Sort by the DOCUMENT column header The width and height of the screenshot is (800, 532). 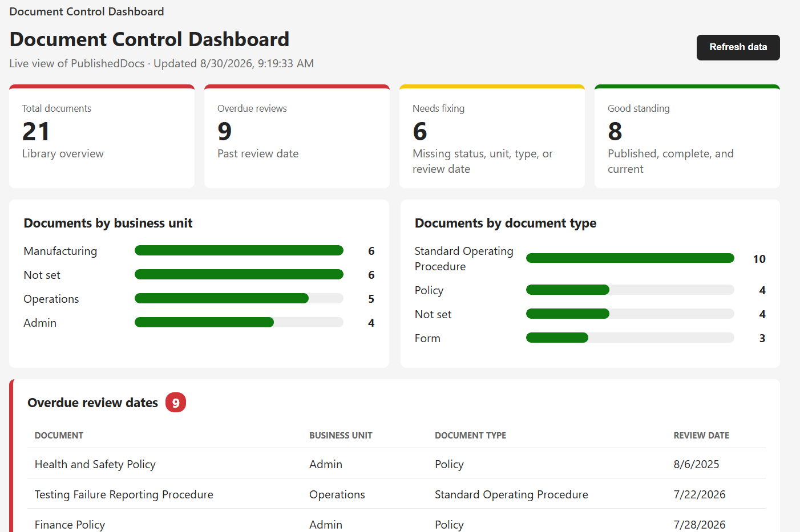[x=59, y=436]
